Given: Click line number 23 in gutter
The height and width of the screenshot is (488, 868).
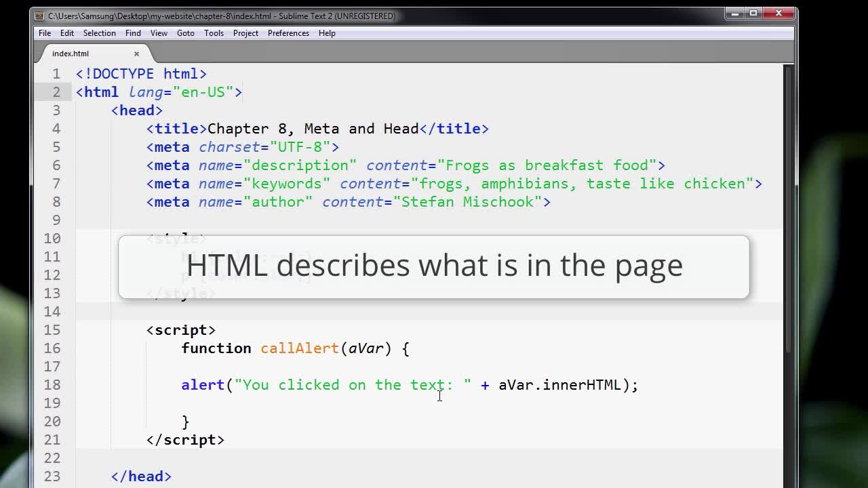Looking at the screenshot, I should click(x=52, y=476).
